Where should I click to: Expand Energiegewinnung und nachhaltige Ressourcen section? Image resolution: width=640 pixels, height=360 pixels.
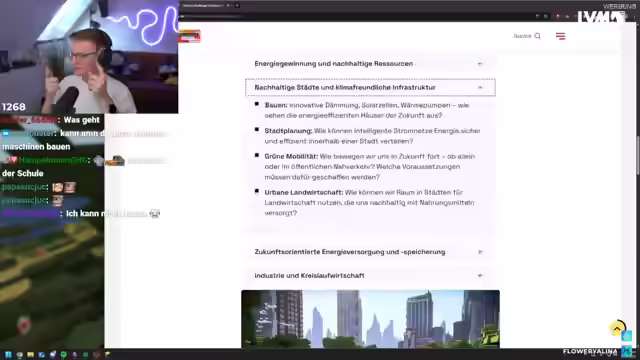[370, 64]
